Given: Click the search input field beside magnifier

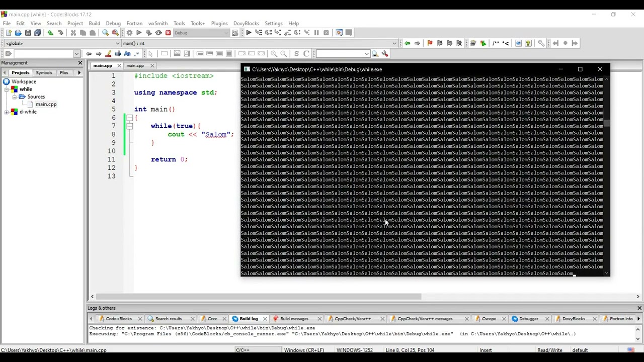Looking at the screenshot, I should (x=342, y=54).
